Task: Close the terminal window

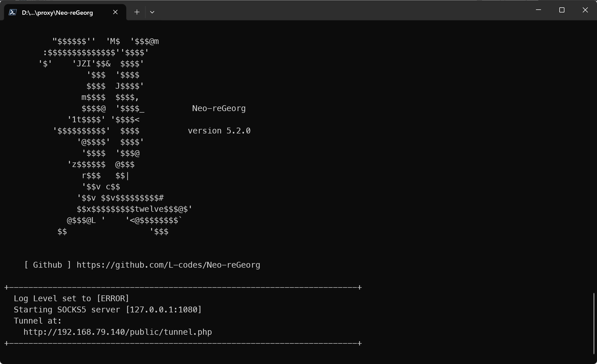Action: pyautogui.click(x=585, y=10)
